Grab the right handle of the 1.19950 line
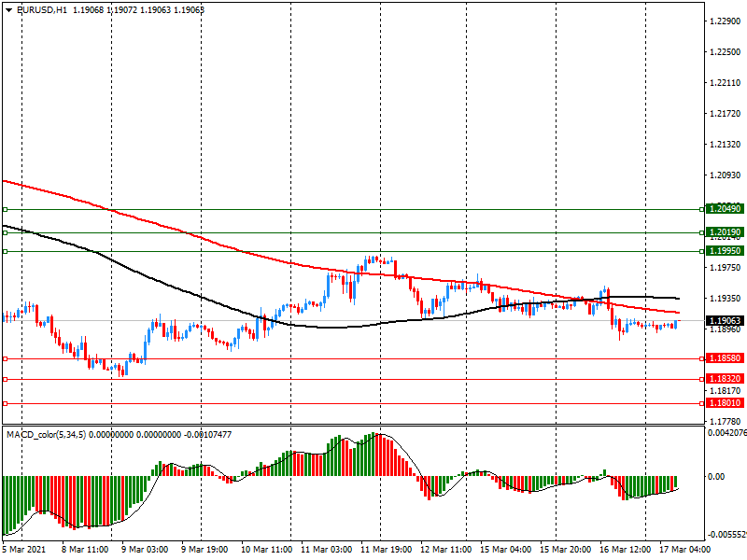This screenshot has width=747, height=560. tap(702, 251)
